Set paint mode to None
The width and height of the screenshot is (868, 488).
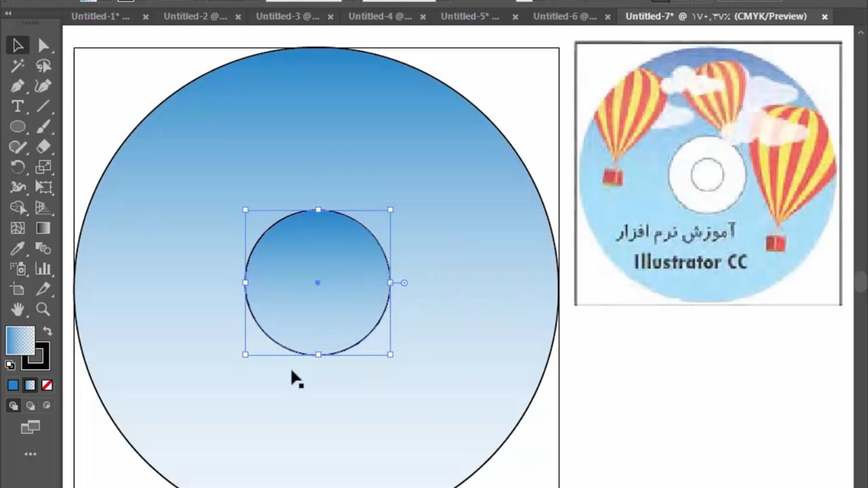[47, 386]
